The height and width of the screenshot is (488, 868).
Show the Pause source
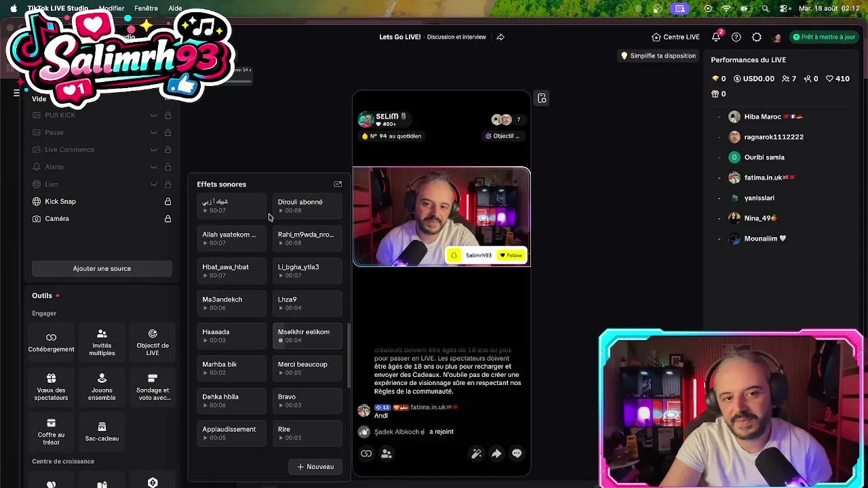[x=154, y=132]
